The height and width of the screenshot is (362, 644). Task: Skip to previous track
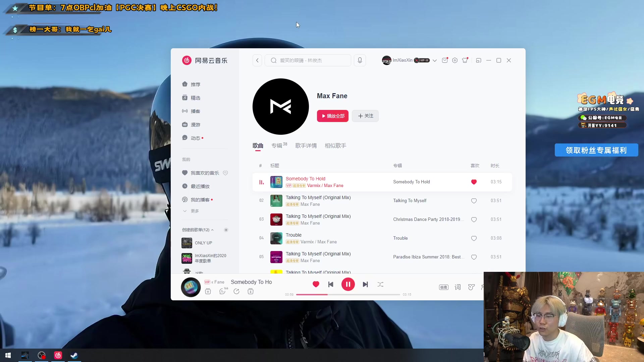331,284
